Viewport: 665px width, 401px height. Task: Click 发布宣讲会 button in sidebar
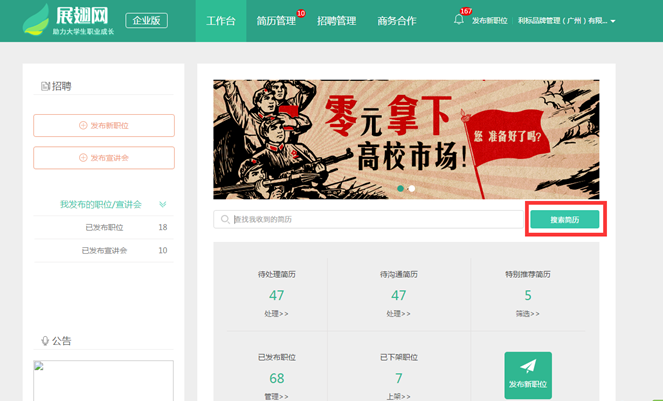pos(104,158)
